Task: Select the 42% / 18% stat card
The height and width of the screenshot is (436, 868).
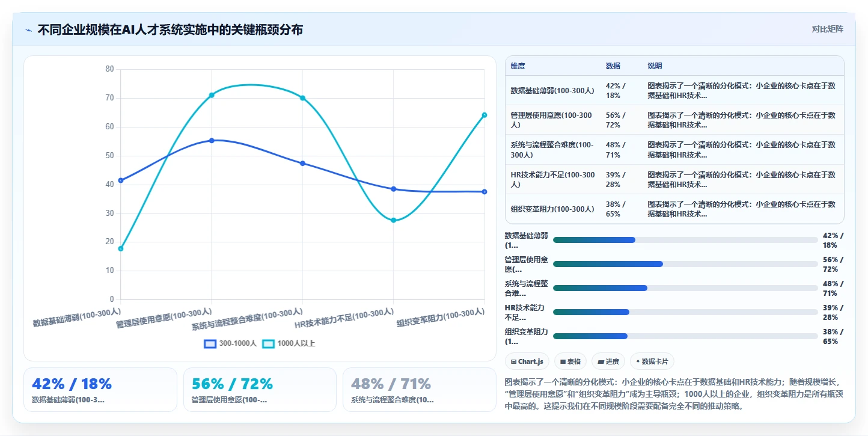Action: [100, 390]
